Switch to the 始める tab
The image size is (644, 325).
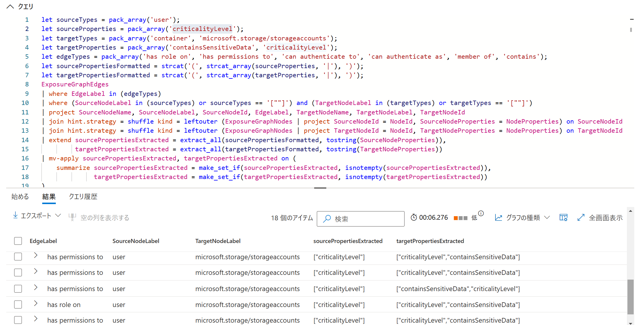click(x=20, y=197)
